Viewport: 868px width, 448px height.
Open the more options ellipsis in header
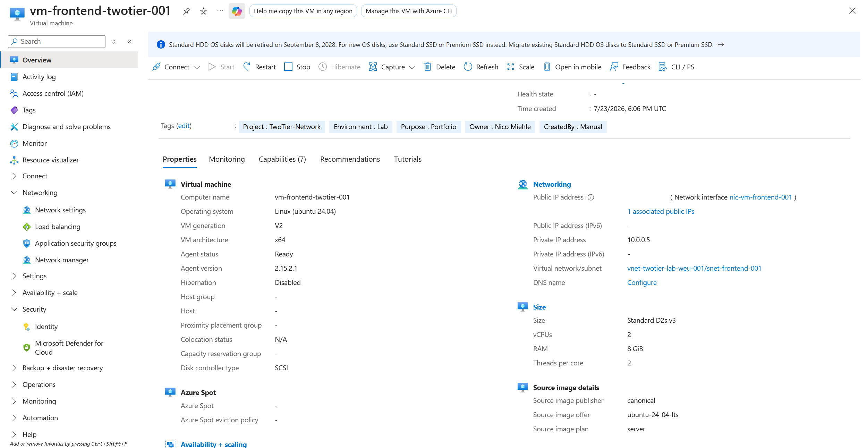(x=220, y=11)
